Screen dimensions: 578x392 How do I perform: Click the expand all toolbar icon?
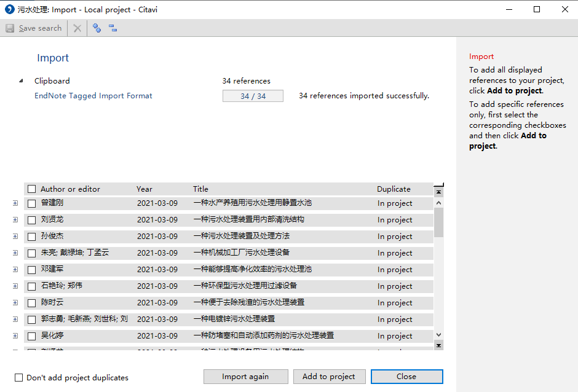point(97,28)
